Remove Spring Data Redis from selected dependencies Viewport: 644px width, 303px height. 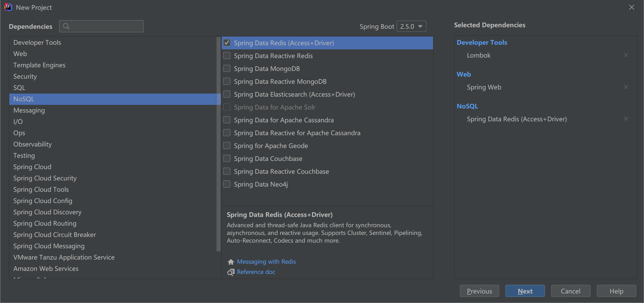tap(626, 119)
